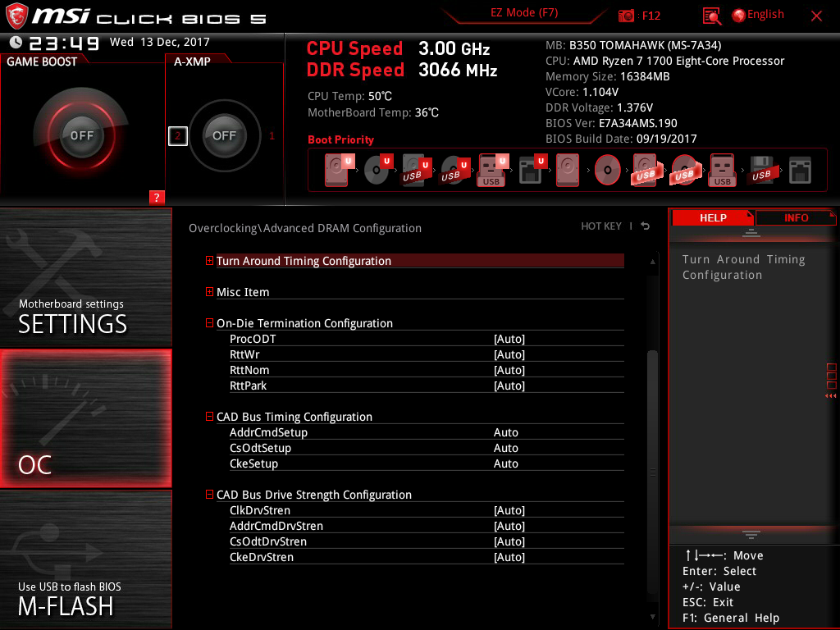Viewport: 840px width, 630px height.
Task: Select A-XMP profile 2
Action: pyautogui.click(x=178, y=136)
